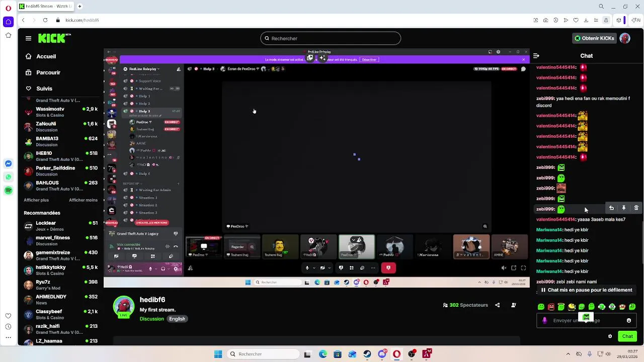
Task: Select valentino participant tile in Discord
Action: pyautogui.click(x=471, y=247)
